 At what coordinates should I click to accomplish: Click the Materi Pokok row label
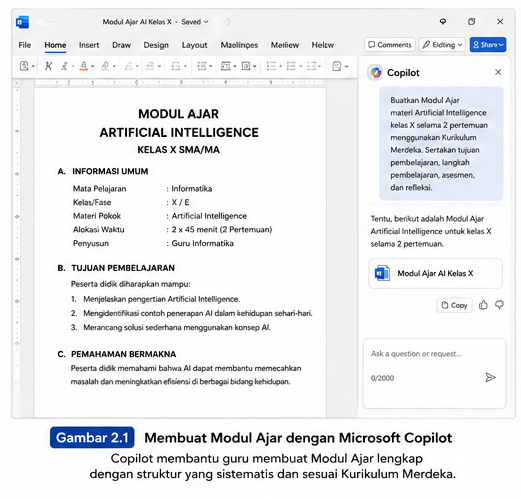coord(97,216)
